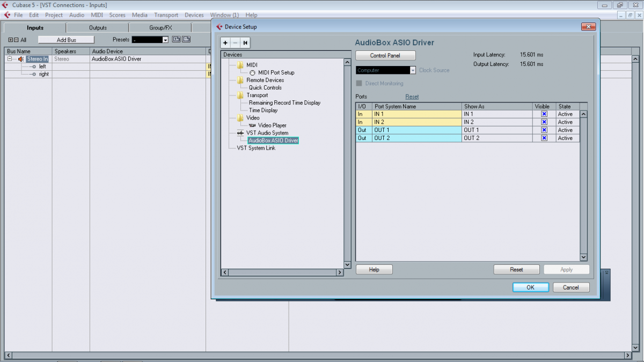
Task: Enable the Direct Monitoring checkbox
Action: pyautogui.click(x=359, y=84)
